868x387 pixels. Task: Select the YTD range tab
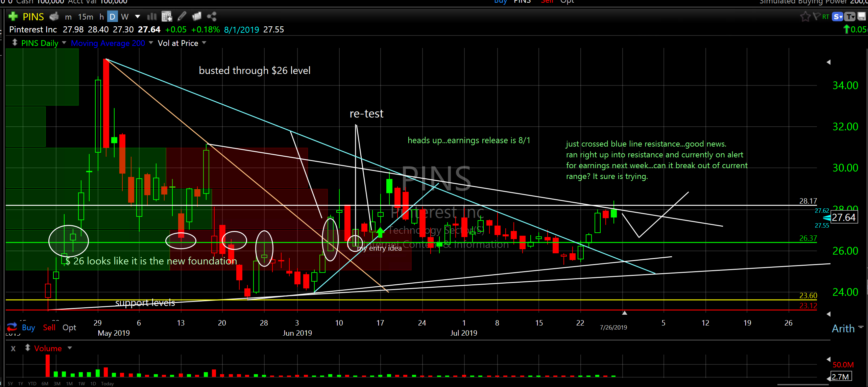point(32,384)
